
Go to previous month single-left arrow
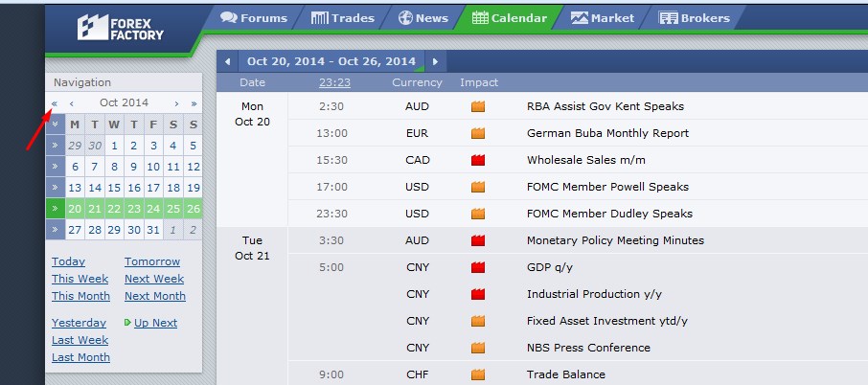pyautogui.click(x=72, y=103)
